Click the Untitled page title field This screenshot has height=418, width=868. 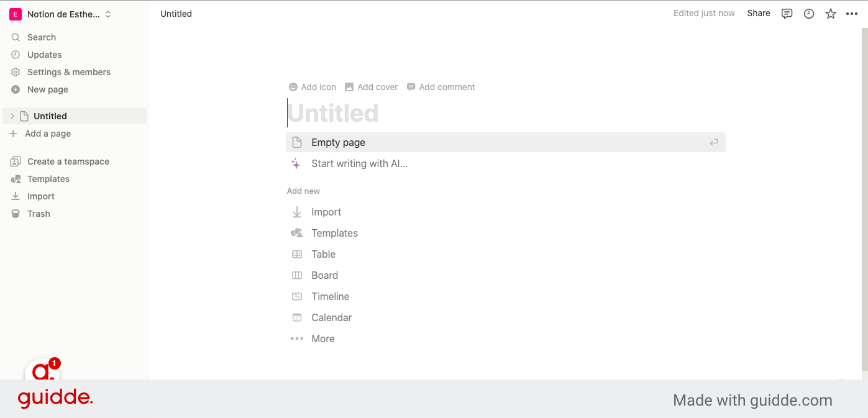(334, 113)
